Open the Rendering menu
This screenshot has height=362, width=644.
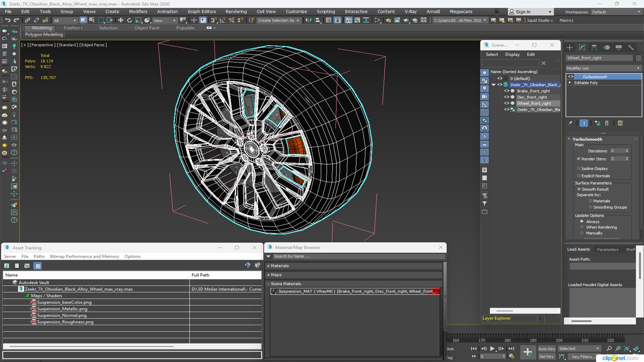tap(236, 12)
